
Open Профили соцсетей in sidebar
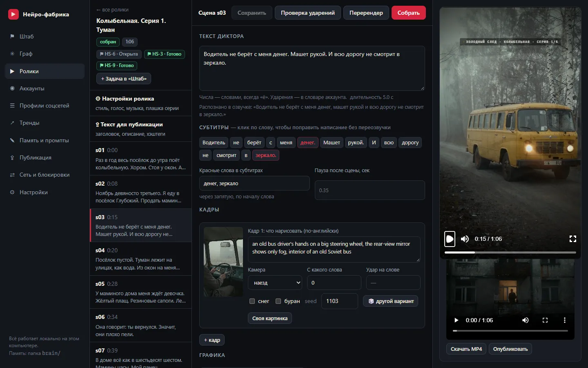coord(45,105)
